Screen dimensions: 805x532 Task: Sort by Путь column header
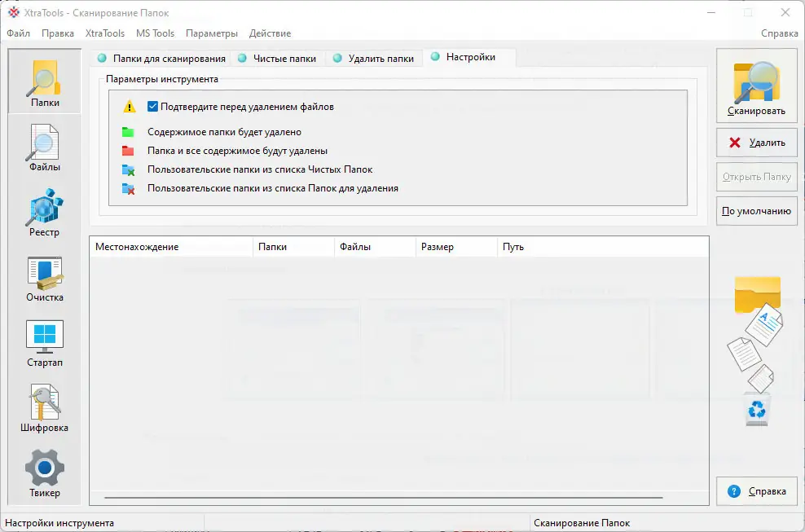(603, 247)
